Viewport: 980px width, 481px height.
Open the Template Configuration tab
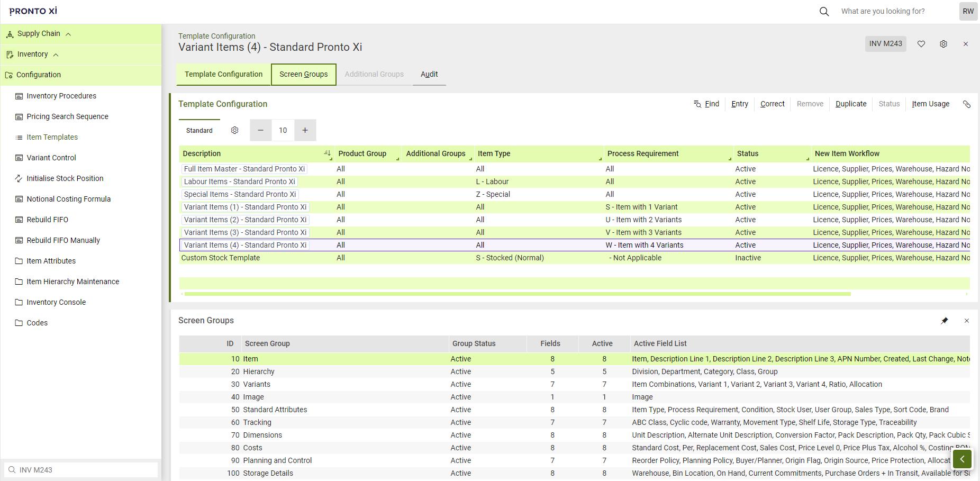[223, 74]
